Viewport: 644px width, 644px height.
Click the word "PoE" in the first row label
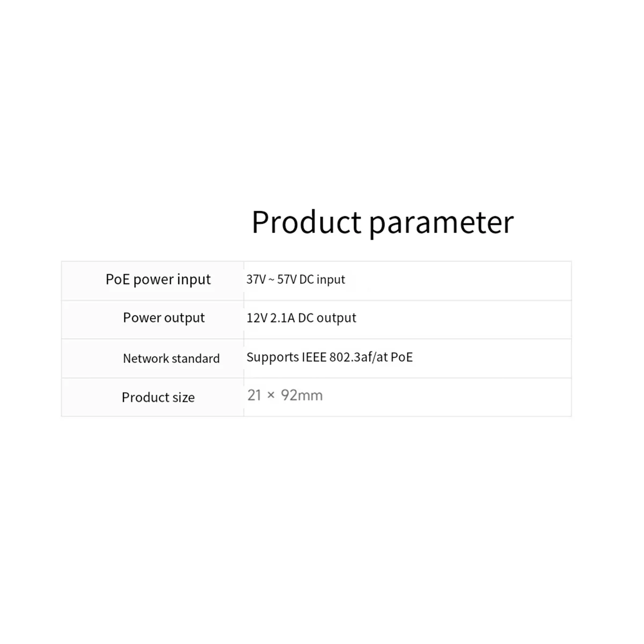(117, 280)
